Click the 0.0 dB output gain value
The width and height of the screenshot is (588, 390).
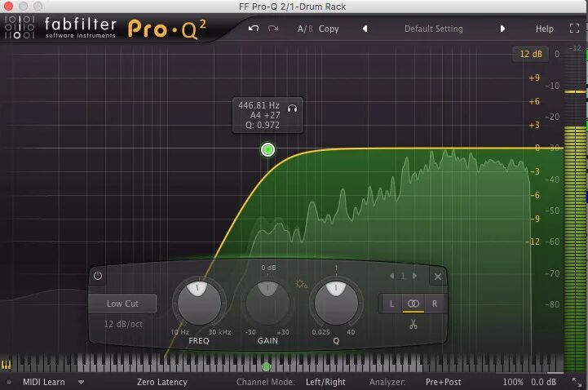pos(543,382)
